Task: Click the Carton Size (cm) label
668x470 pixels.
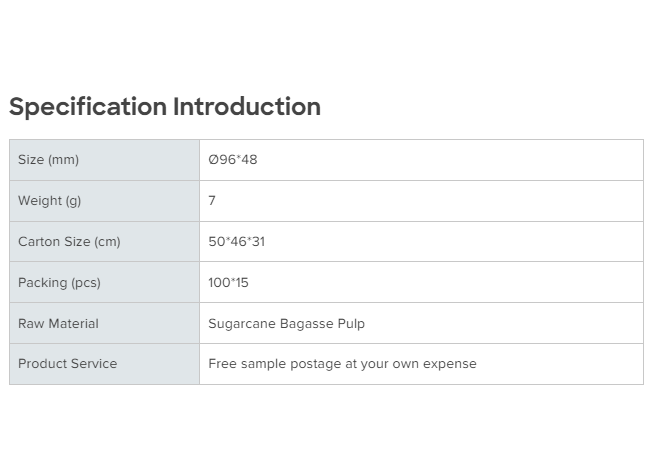Action: [x=69, y=242]
